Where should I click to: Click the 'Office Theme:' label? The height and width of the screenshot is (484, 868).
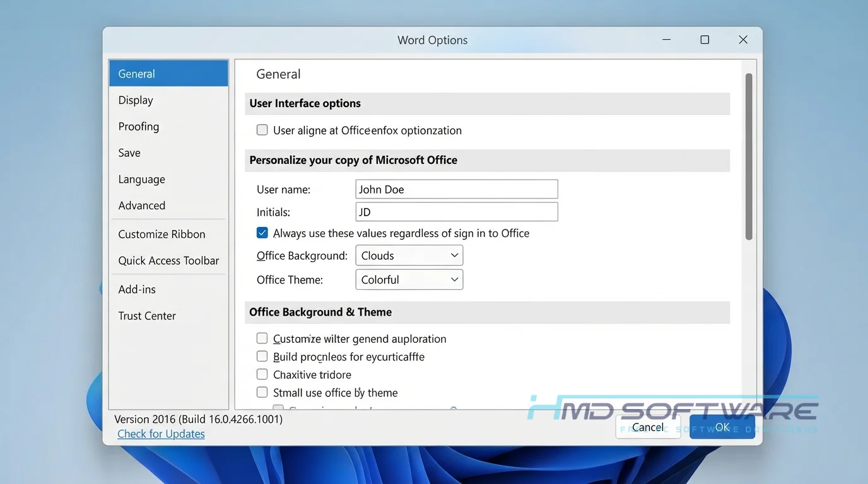tap(290, 280)
